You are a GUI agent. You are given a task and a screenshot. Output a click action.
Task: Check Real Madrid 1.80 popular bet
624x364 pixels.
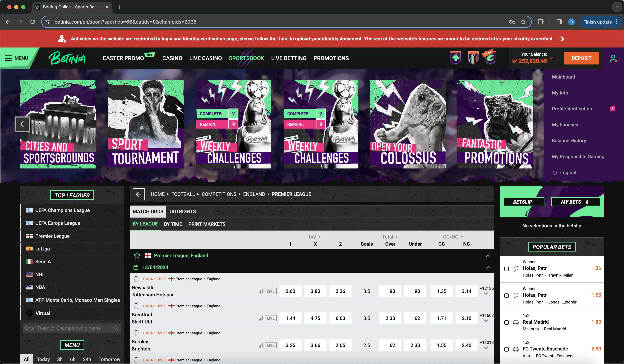[507, 322]
